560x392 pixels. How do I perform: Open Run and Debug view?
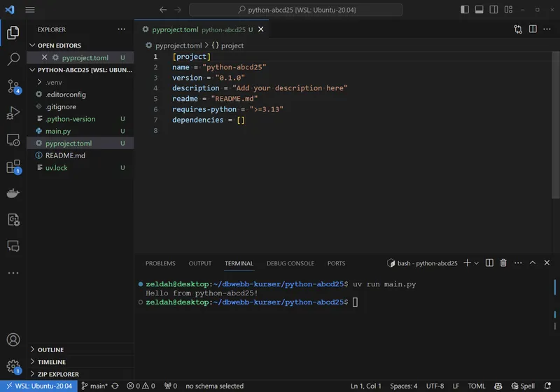pos(13,113)
